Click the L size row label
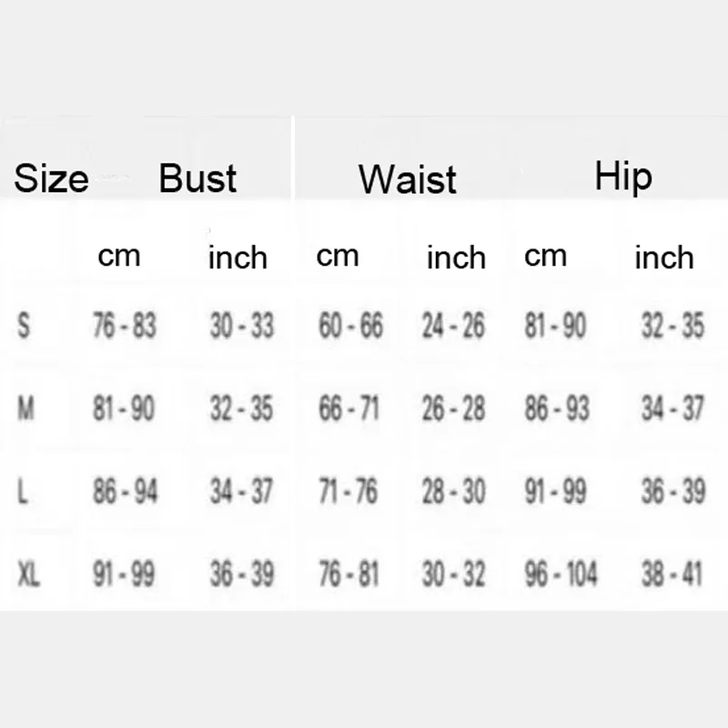 tap(23, 492)
